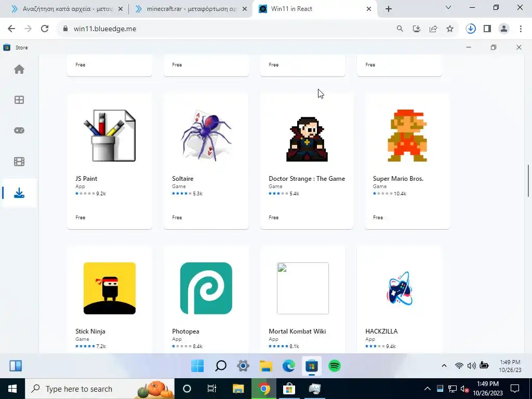Click the Super Mario Bros. title

click(398, 179)
